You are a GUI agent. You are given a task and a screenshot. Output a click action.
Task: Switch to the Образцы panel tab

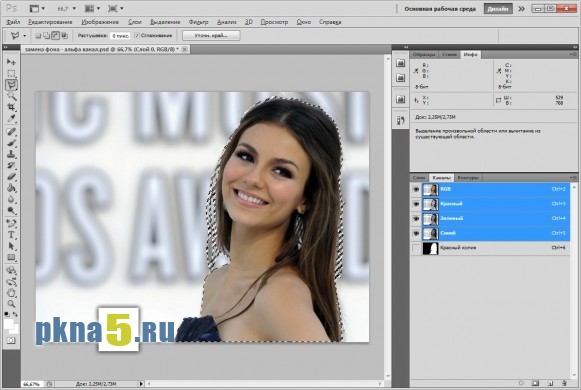pyautogui.click(x=424, y=54)
